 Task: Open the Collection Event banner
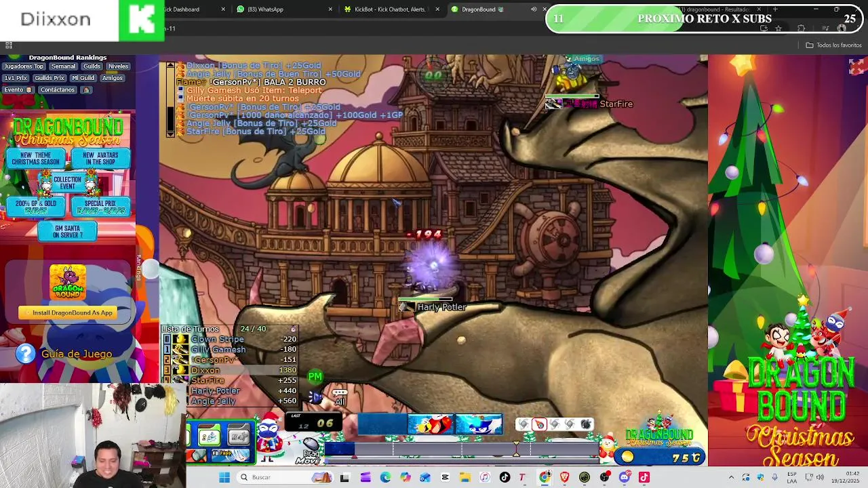tap(67, 183)
